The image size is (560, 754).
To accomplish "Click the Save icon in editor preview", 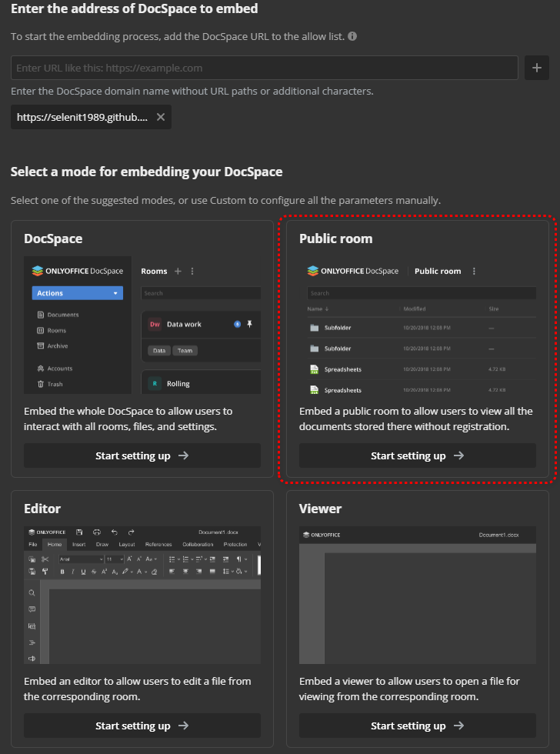I will pyautogui.click(x=79, y=532).
